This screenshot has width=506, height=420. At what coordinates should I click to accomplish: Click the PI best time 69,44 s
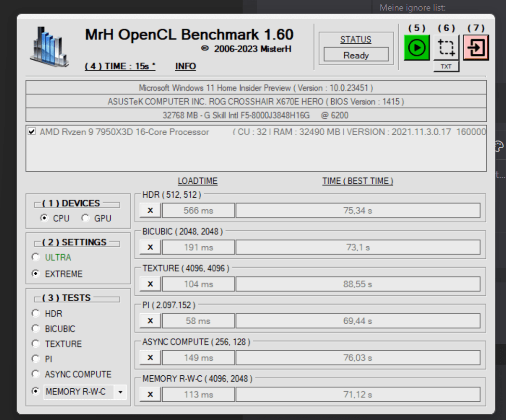click(358, 320)
